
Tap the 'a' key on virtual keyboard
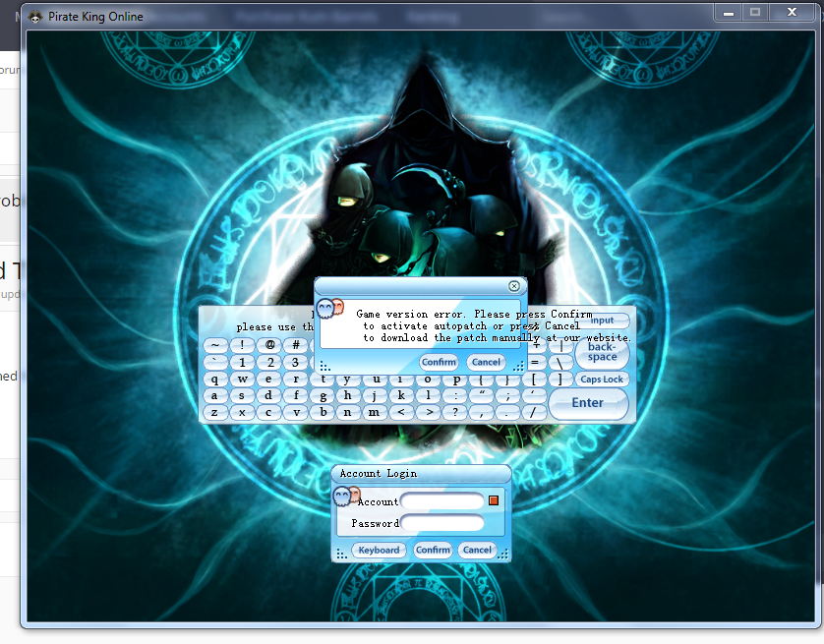(215, 395)
